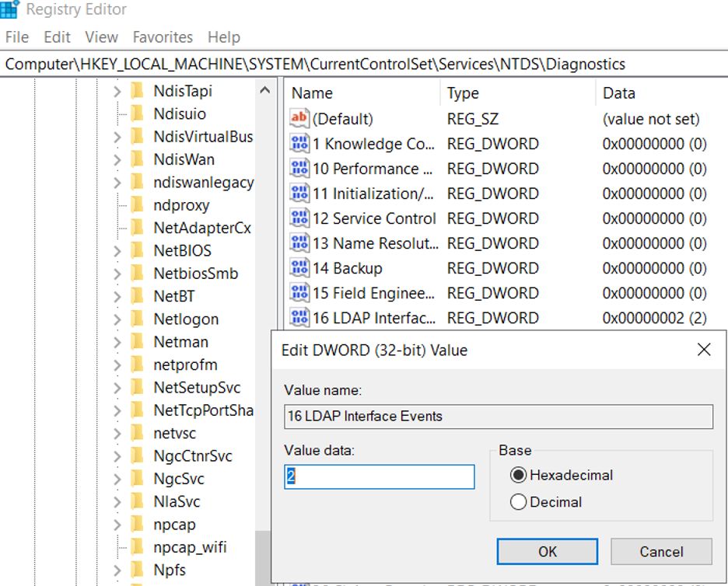The width and height of the screenshot is (728, 586).
Task: Click the tree pane scroll-up arrow
Action: coord(265,90)
